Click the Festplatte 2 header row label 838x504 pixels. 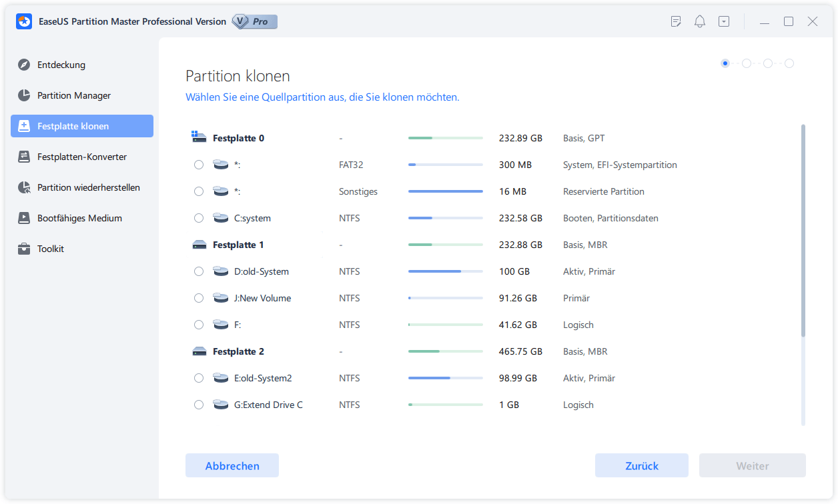238,351
